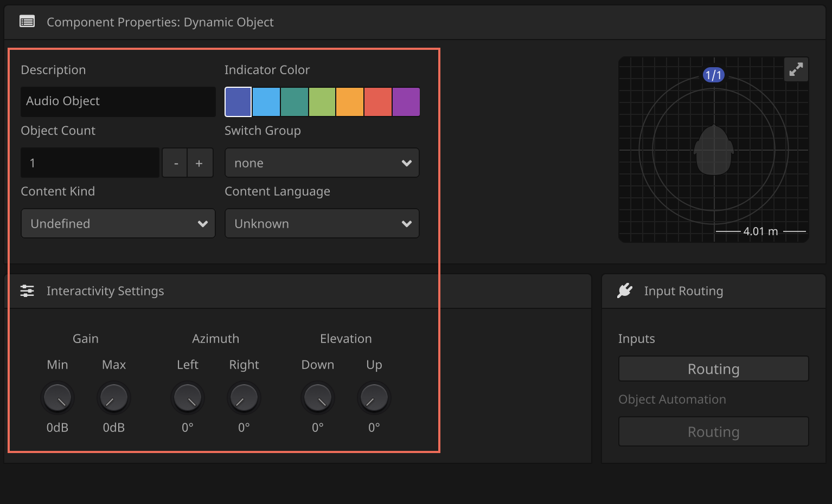Click the Azimuth Right knob
The height and width of the screenshot is (504, 832).
pyautogui.click(x=244, y=398)
